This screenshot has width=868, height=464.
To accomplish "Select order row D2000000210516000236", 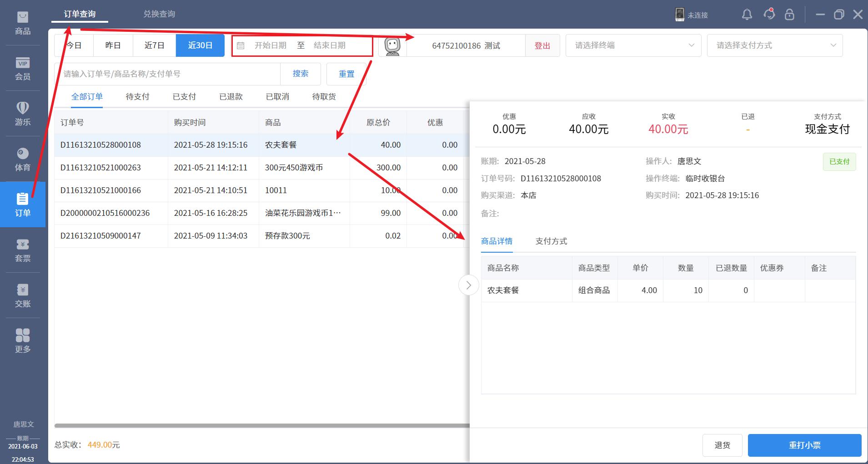I will point(262,213).
